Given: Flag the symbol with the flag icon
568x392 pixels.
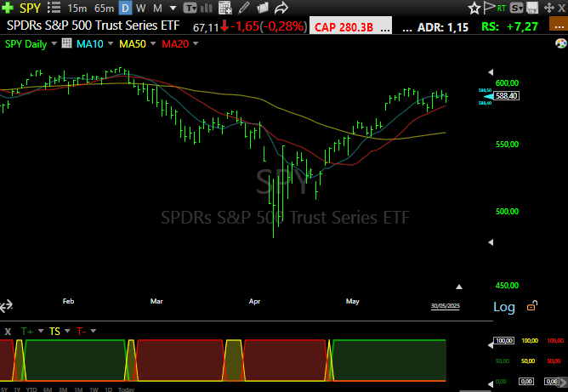Looking at the screenshot, I should (489, 8).
